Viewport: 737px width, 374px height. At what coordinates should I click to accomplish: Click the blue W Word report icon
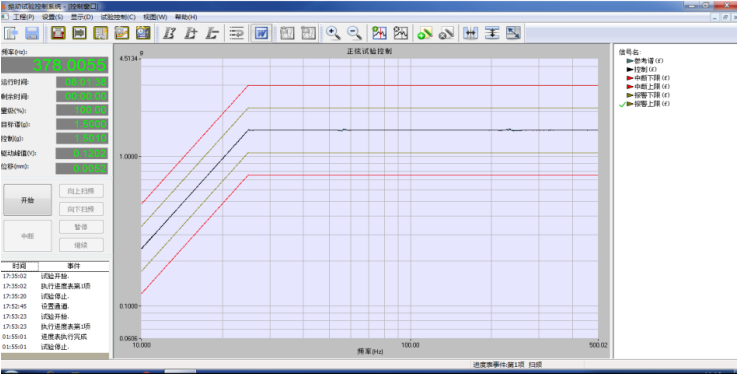(x=261, y=33)
